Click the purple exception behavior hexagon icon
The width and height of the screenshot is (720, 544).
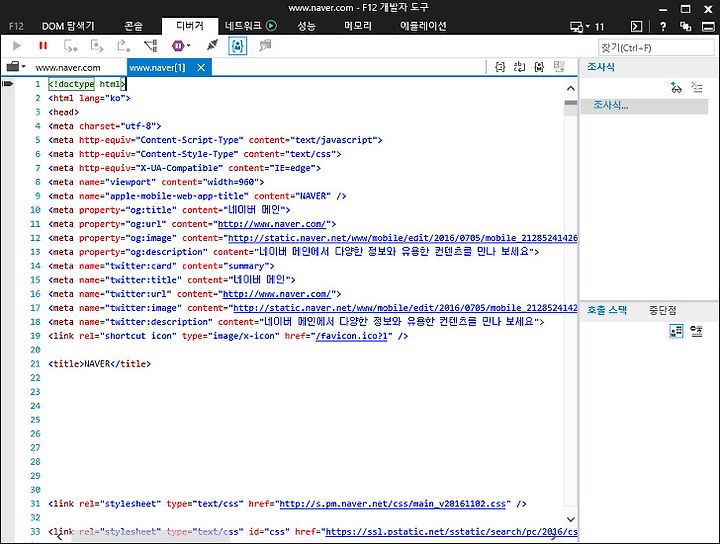click(178, 45)
